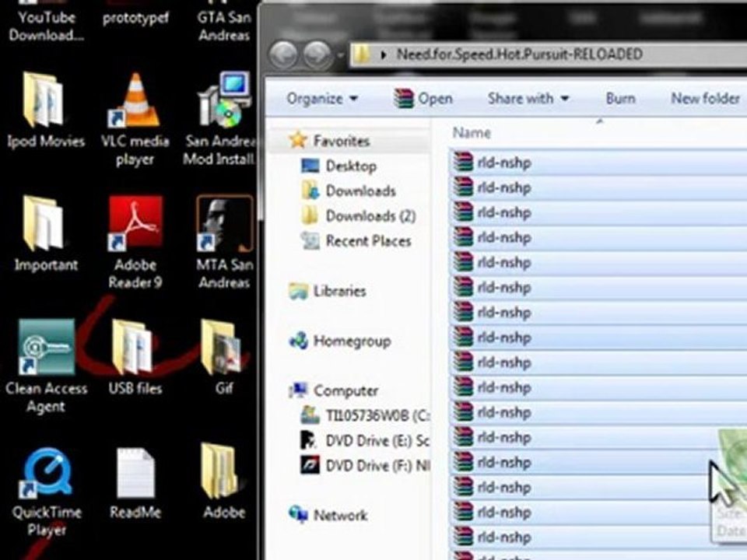
Task: Launch VLC media player shortcut
Action: pyautogui.click(x=135, y=119)
